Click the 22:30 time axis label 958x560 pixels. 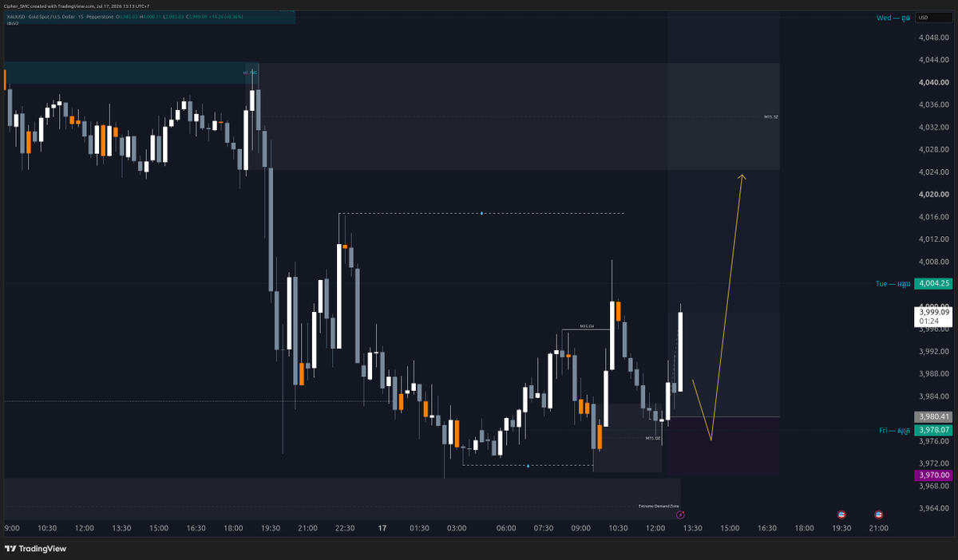[345, 528]
